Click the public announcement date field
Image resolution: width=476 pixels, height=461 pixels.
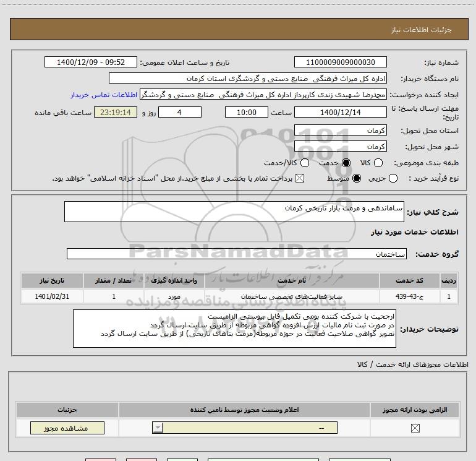click(91, 62)
